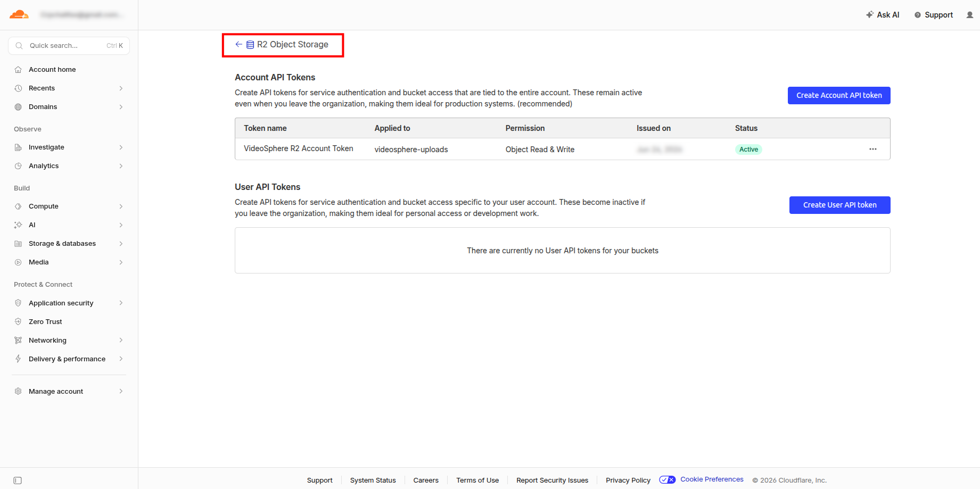This screenshot has height=489, width=980.
Task: Click the Investigate icon
Action: point(18,147)
